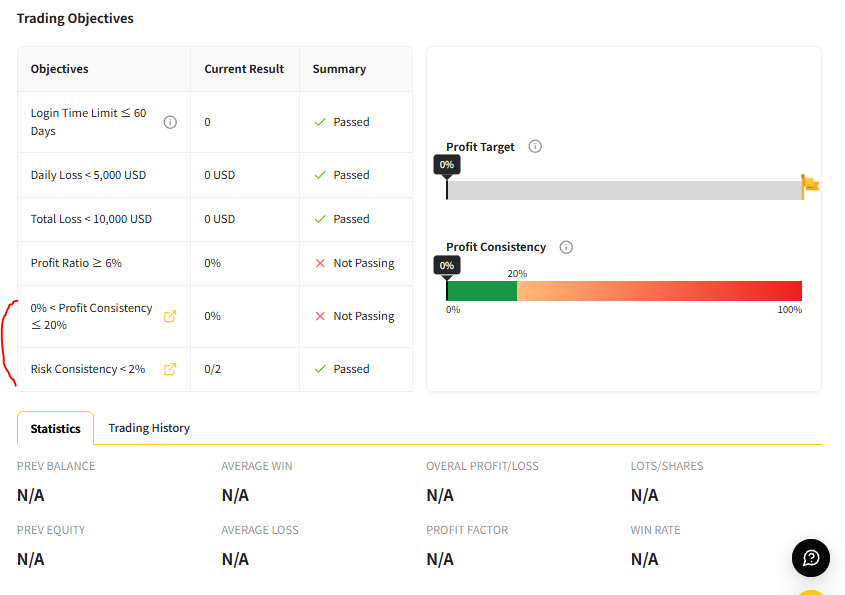
Task: Click the Profit Target progress bar
Action: click(x=625, y=190)
